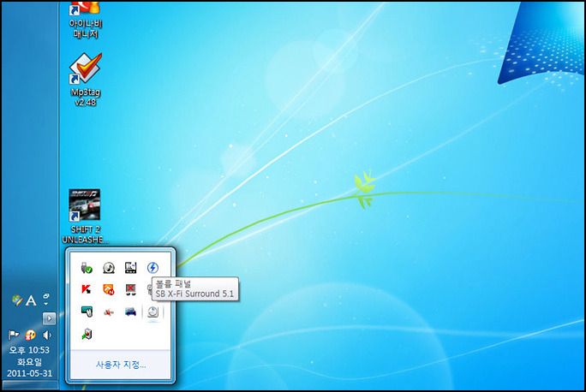
Task: Click the date 2011-05-31 in the taskbar
Action: 29,373
